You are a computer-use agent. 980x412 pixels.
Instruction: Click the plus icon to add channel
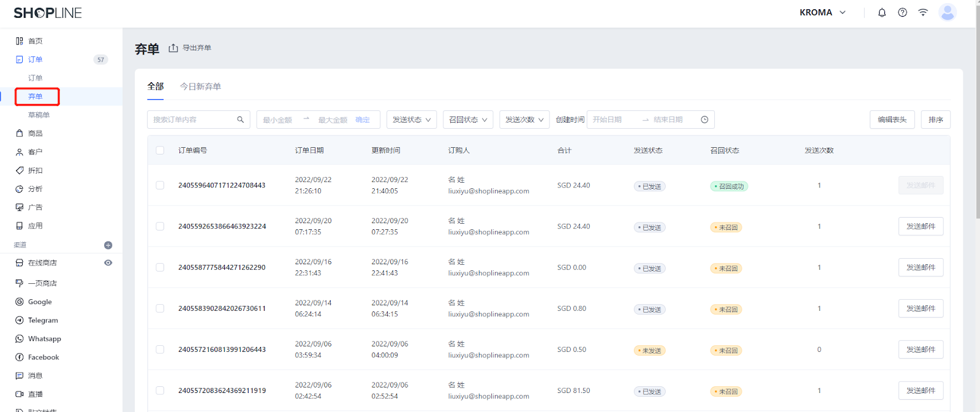pyautogui.click(x=108, y=245)
